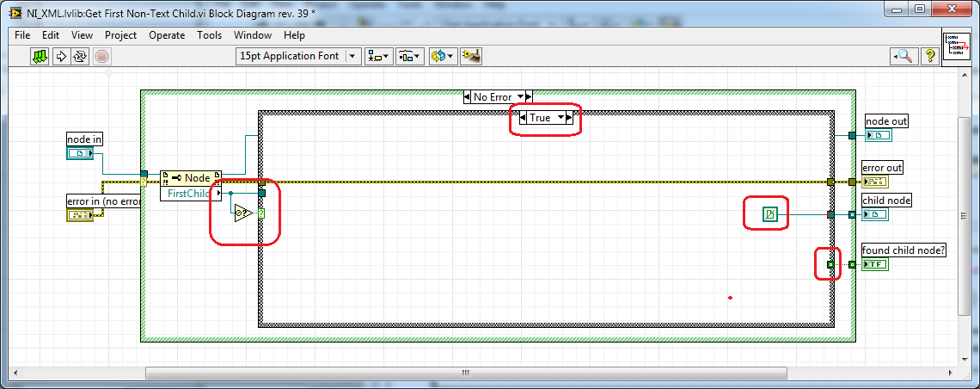Click the inner case selector question mark terminal
980x389 pixels.
click(262, 213)
